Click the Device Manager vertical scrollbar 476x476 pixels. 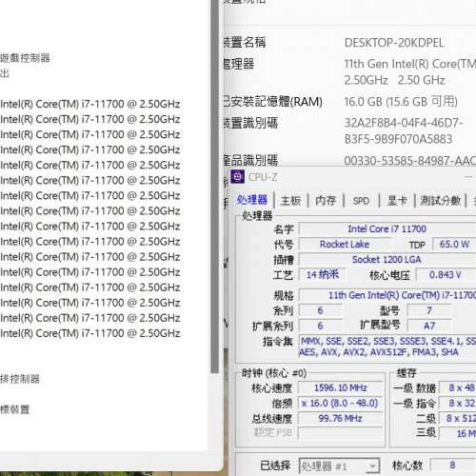pos(215,187)
